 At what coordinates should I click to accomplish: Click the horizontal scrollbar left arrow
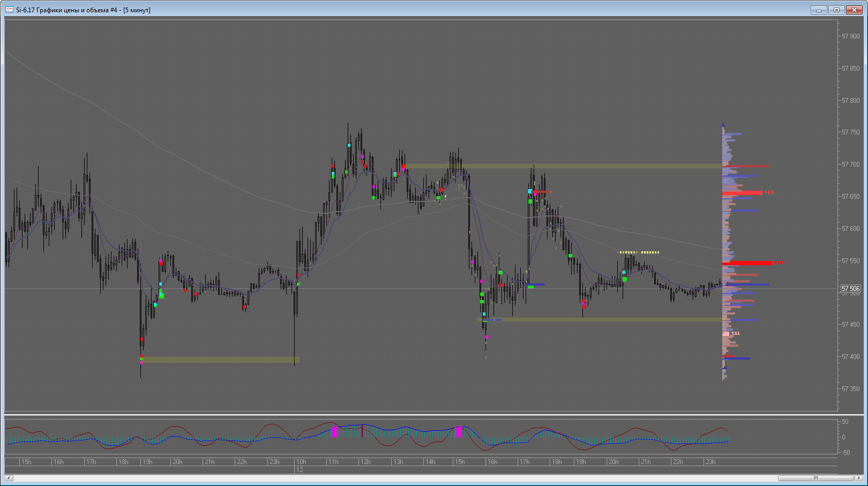(x=9, y=478)
